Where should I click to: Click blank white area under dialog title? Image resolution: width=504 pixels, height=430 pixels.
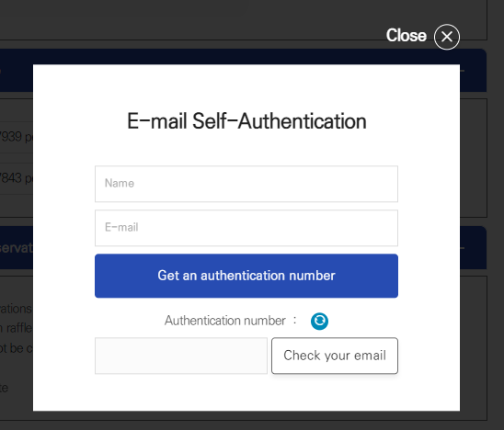tap(246, 148)
